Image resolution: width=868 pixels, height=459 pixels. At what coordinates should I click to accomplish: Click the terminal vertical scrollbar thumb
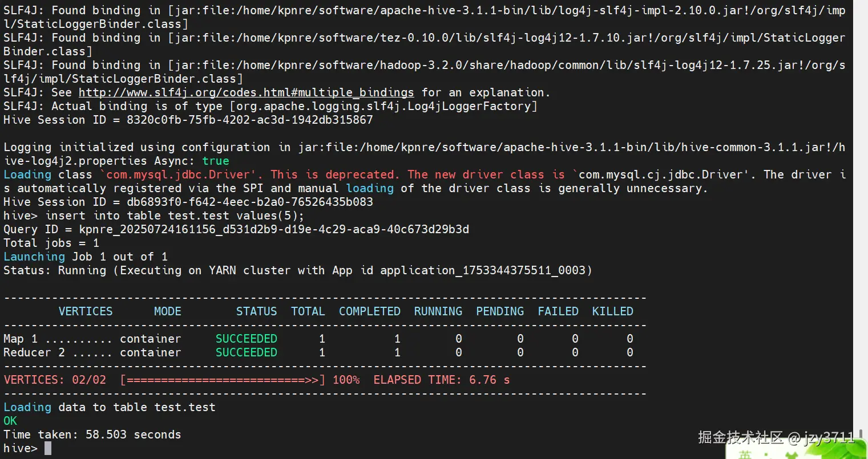861,434
